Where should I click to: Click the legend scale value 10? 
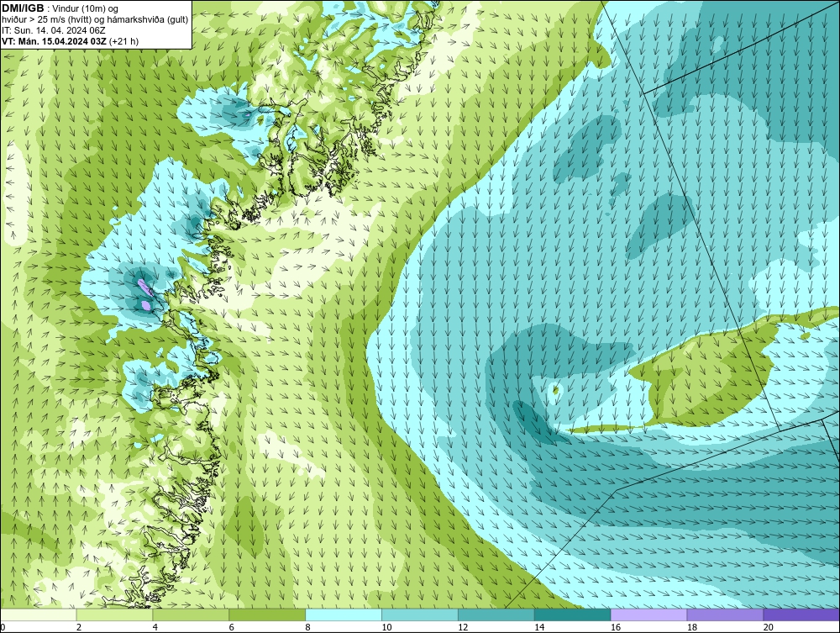(386, 627)
